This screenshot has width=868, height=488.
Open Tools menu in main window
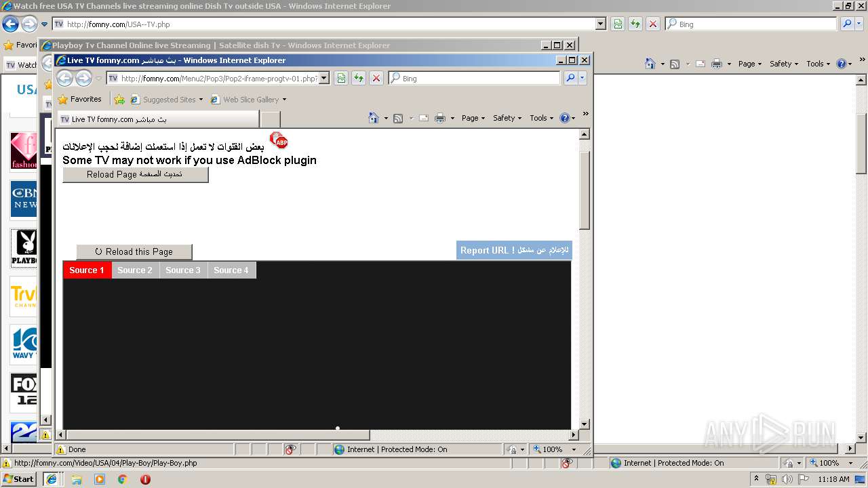coord(818,64)
